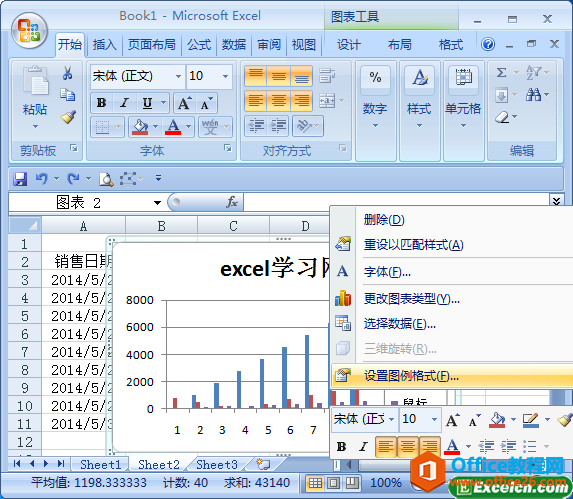
Task: Open the clipboard dialog launcher
Action: [74, 148]
